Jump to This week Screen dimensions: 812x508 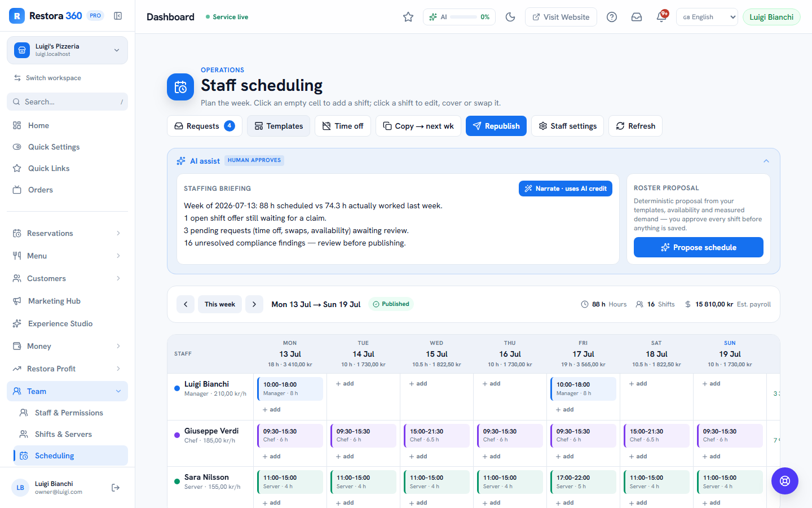coord(220,304)
